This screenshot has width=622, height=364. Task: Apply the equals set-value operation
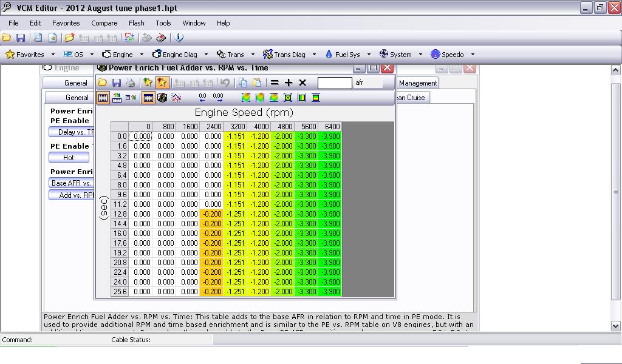pyautogui.click(x=275, y=83)
